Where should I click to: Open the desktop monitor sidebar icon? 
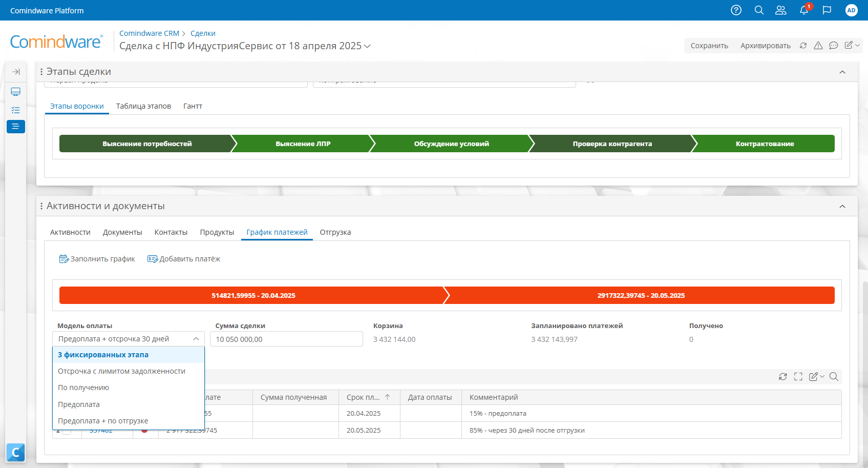(16, 92)
